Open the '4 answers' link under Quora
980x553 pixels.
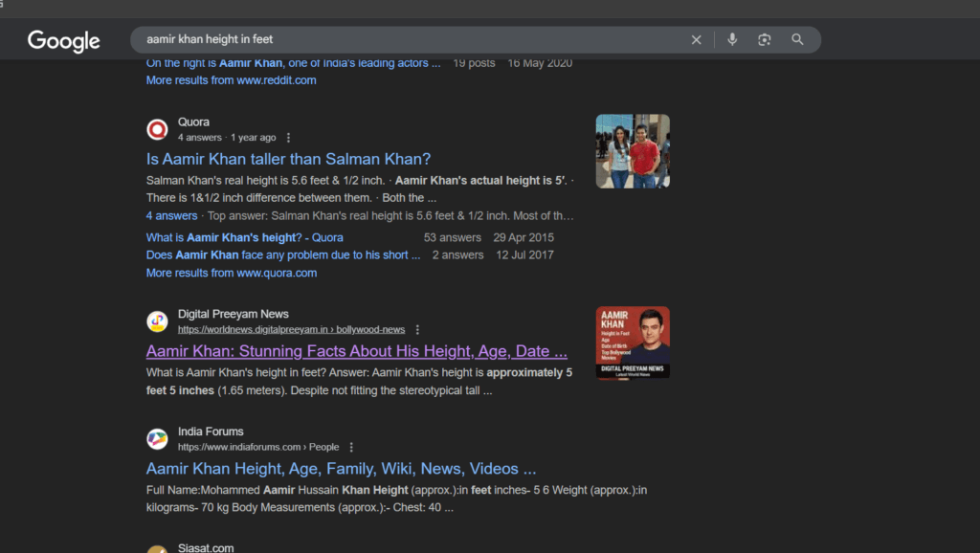click(172, 215)
